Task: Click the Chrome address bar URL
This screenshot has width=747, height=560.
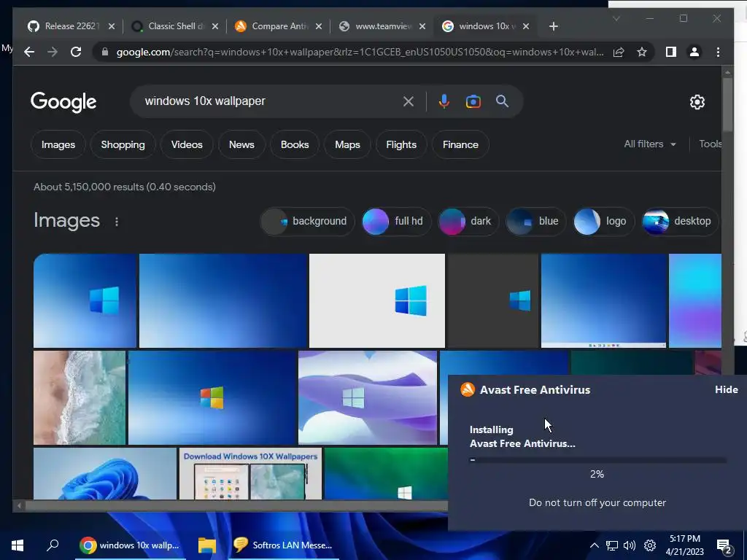Action: [360, 52]
